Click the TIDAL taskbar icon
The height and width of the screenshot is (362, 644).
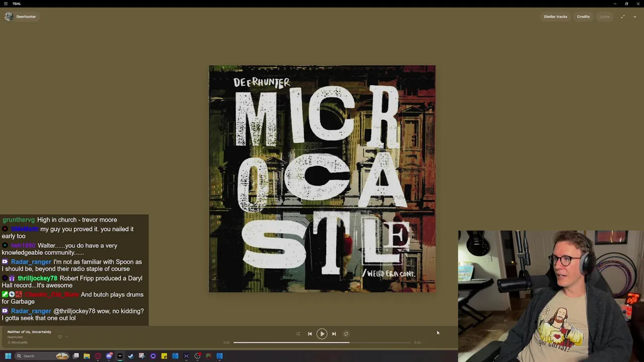pos(120,356)
